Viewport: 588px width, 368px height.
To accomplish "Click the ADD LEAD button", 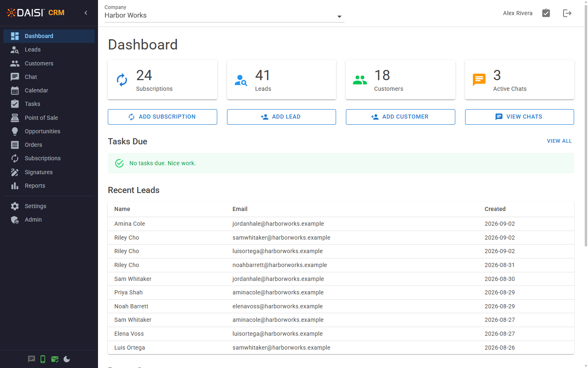I will (281, 117).
